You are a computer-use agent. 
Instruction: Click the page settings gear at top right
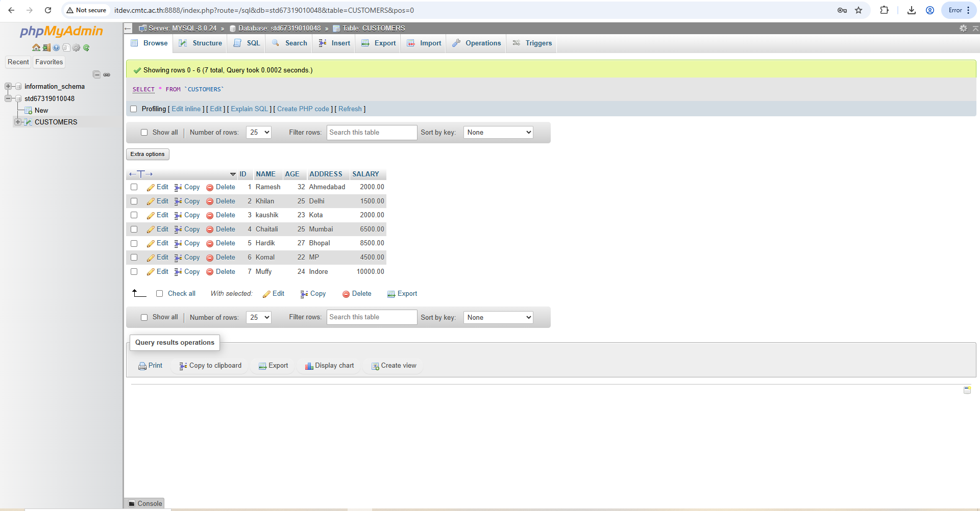pos(963,29)
